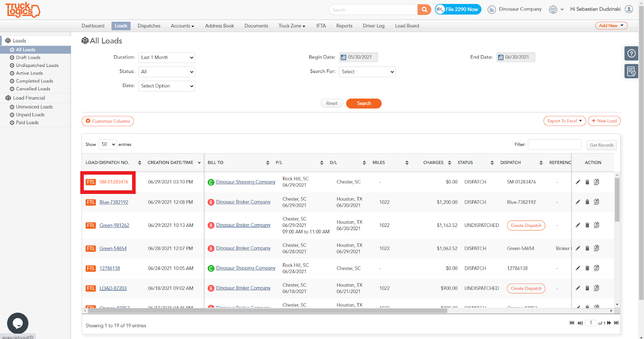Open the Export To Excel dropdown
Screen dimensions: 644x339
tap(564, 121)
